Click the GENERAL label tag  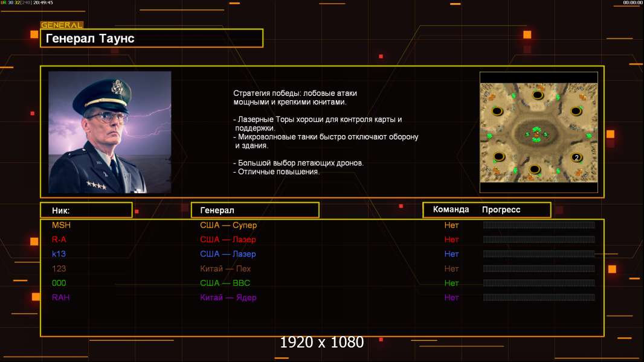(x=62, y=25)
